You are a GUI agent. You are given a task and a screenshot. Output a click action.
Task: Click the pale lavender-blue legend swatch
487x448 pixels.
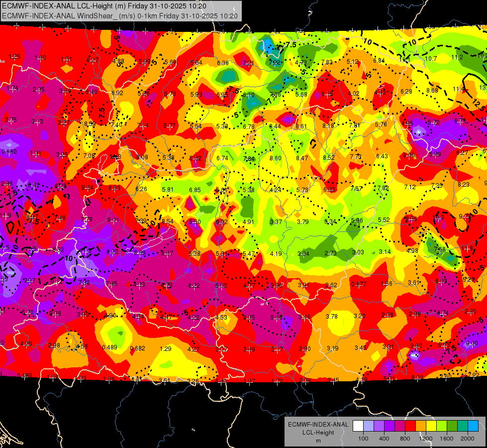click(x=369, y=426)
